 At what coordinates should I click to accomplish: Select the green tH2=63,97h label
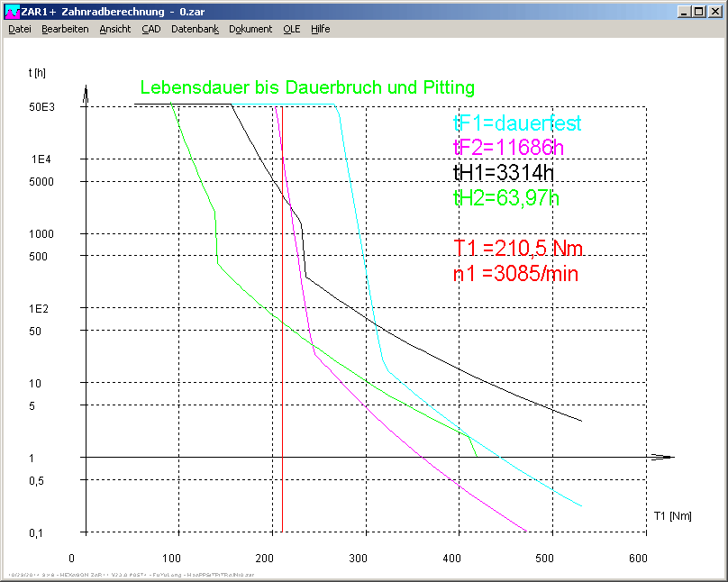click(x=505, y=197)
